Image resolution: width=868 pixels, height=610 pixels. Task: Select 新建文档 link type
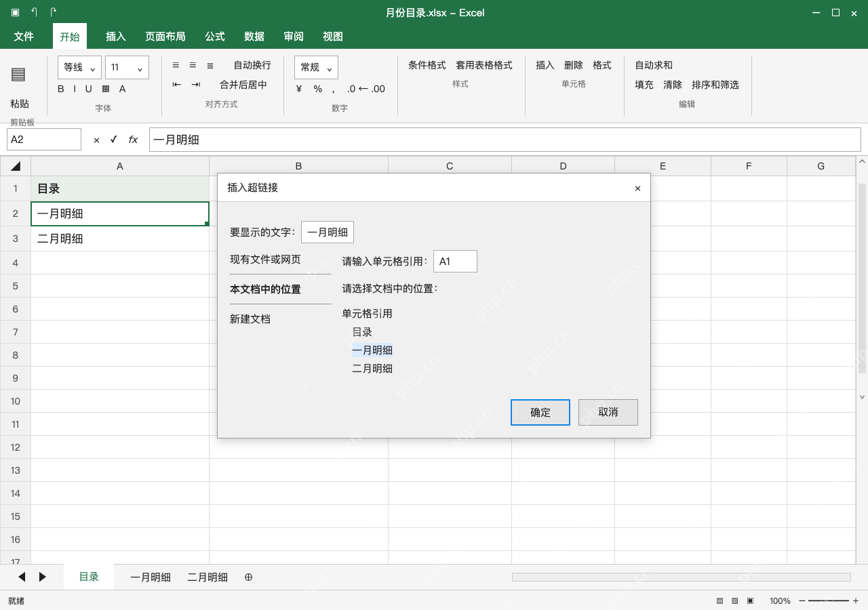point(250,319)
